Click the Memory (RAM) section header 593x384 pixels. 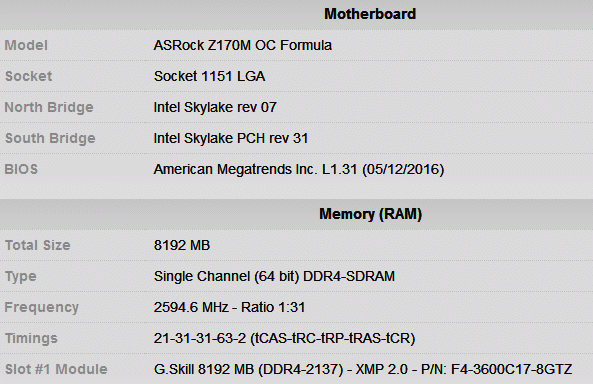click(370, 214)
